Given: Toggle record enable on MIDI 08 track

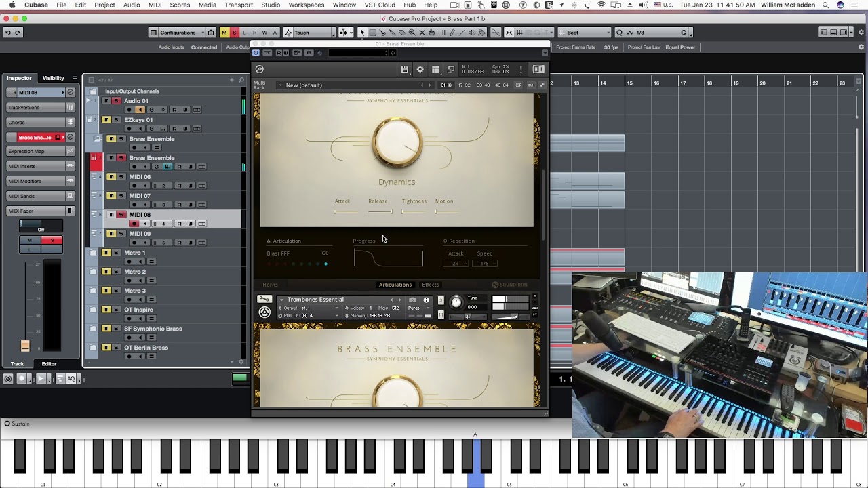Looking at the screenshot, I should pyautogui.click(x=134, y=224).
